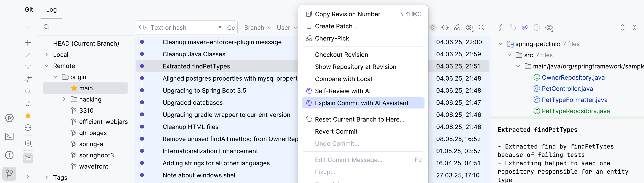Open the Branch filter dropdown

(257, 27)
